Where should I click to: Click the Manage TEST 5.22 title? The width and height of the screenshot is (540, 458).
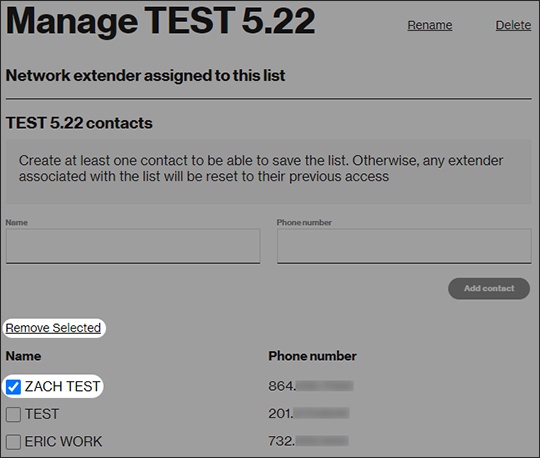pyautogui.click(x=160, y=21)
